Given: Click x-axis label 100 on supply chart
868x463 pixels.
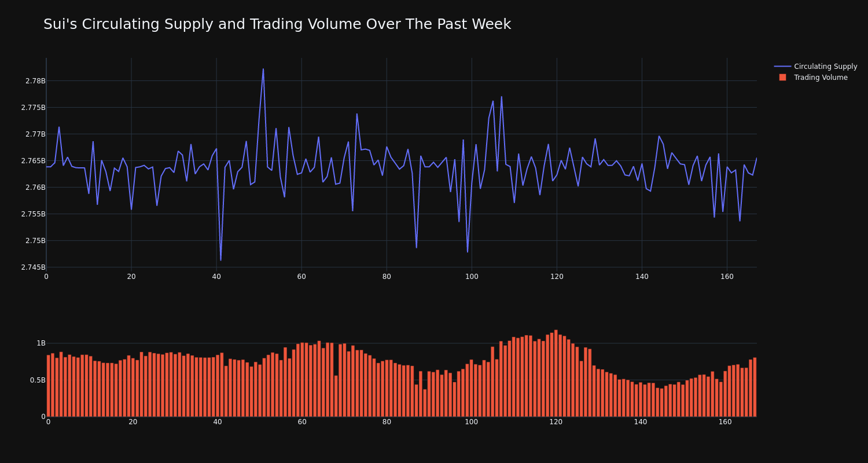Looking at the screenshot, I should tap(472, 277).
